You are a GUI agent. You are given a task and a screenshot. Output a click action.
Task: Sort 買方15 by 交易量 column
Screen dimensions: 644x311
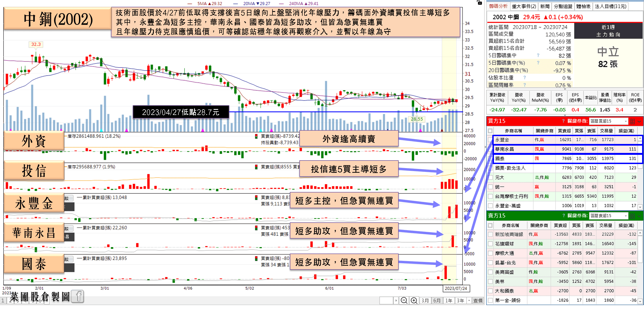tap(606, 131)
